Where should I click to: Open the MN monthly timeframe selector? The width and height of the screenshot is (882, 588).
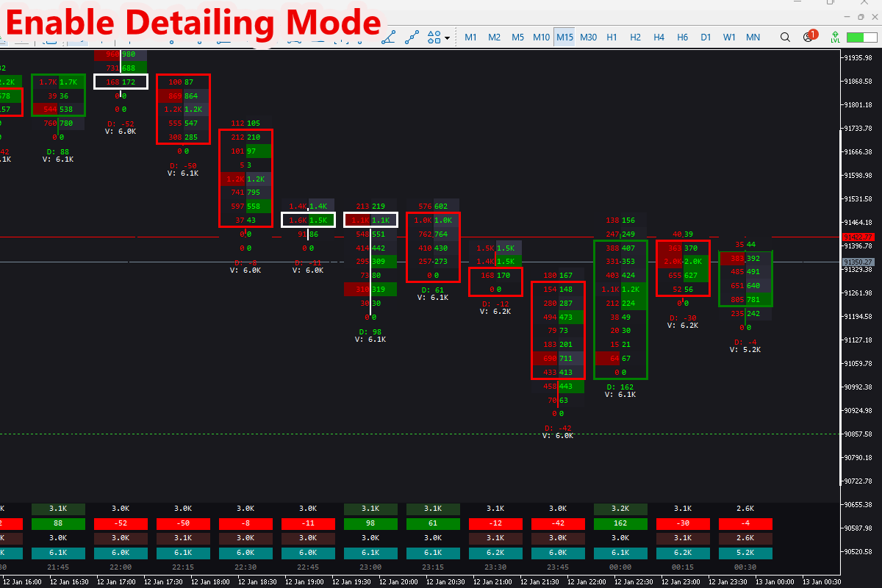(x=753, y=37)
